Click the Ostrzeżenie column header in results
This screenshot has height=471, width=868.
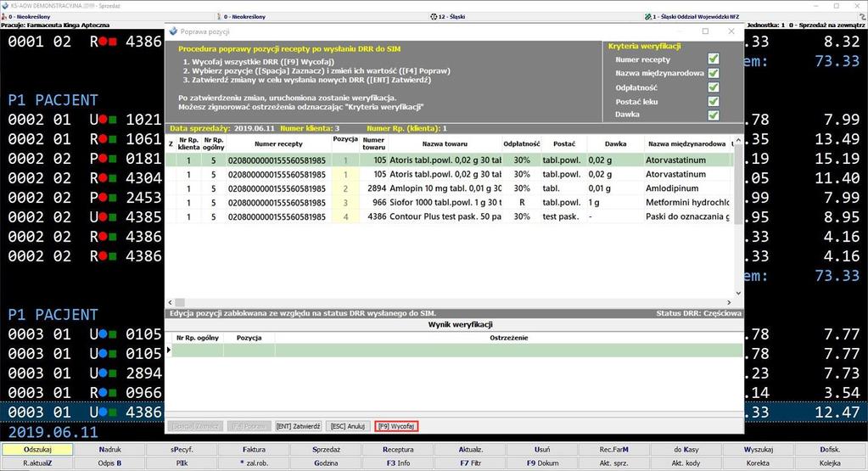pos(509,338)
